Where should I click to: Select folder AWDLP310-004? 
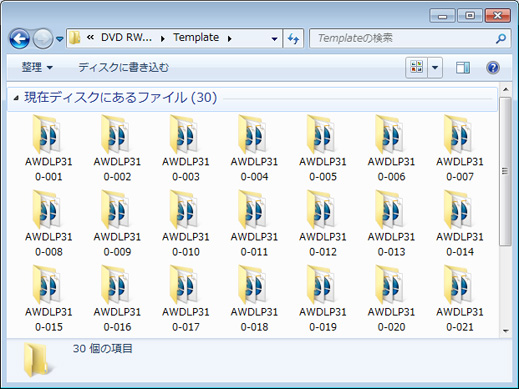pos(254,148)
